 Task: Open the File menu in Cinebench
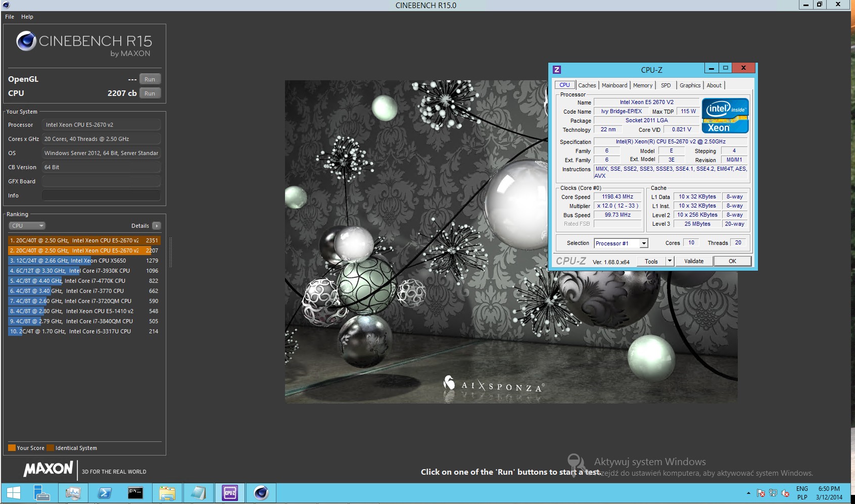[10, 17]
